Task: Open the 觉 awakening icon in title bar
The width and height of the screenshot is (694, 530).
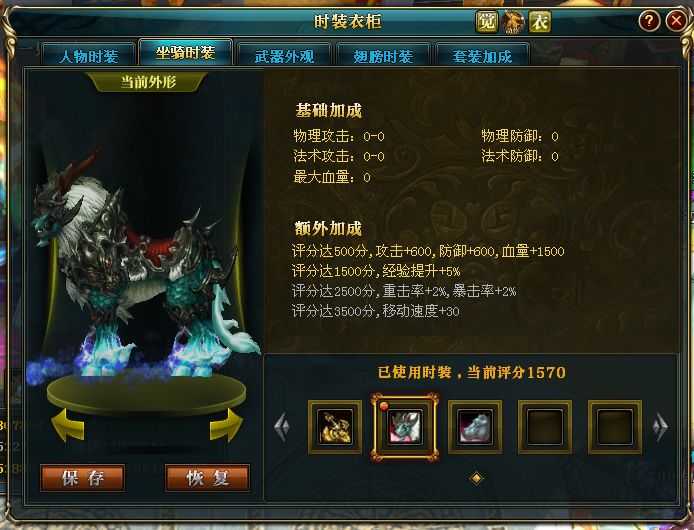Action: tap(486, 21)
